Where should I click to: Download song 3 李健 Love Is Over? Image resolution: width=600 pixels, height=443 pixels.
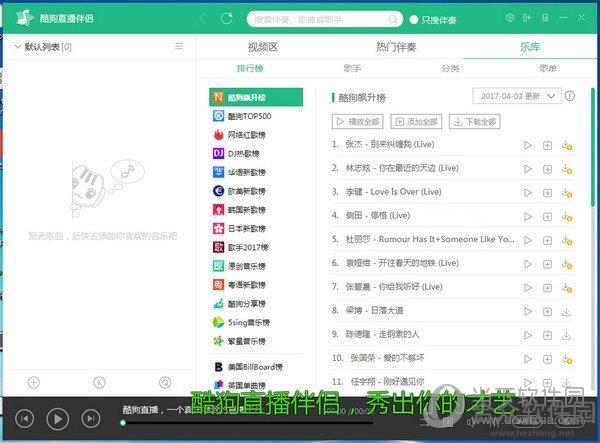pyautogui.click(x=567, y=193)
